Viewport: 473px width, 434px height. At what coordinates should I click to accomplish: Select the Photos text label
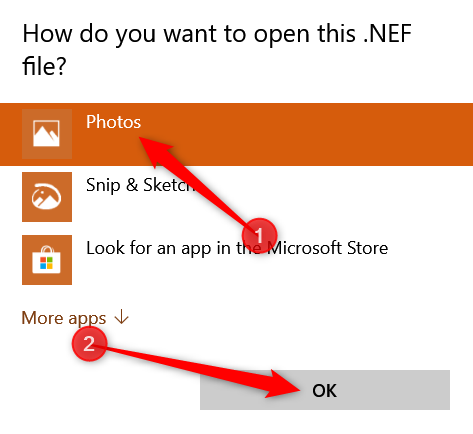point(113,122)
